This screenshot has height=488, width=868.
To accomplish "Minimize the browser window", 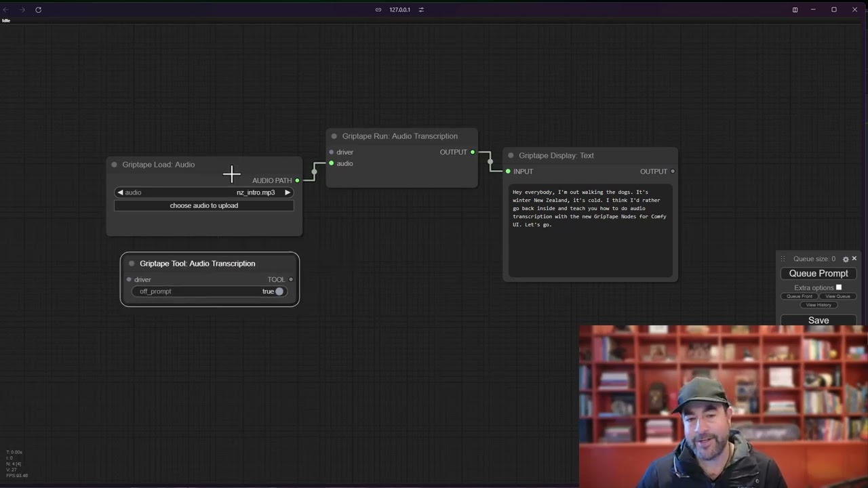I will [814, 9].
